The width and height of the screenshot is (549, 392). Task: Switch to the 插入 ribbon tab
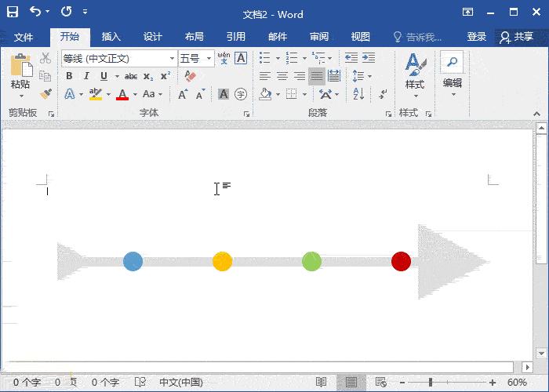(x=111, y=37)
